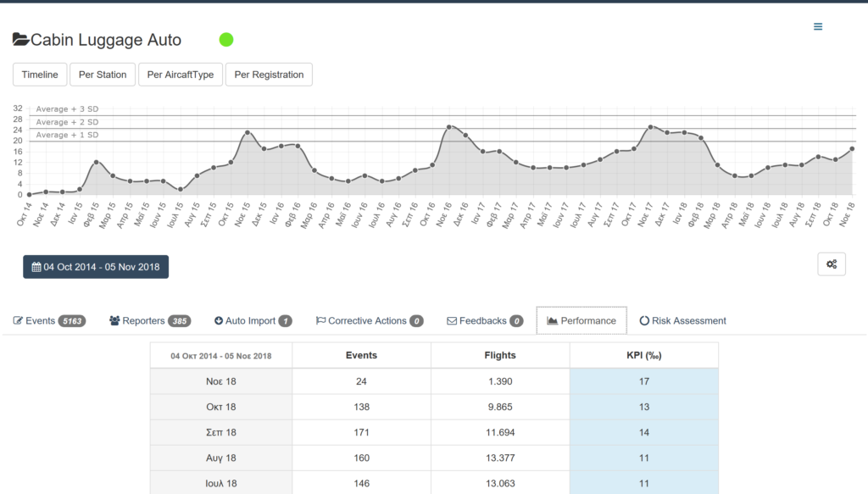This screenshot has height=494, width=868.
Task: Show the Per Station view
Action: click(103, 75)
